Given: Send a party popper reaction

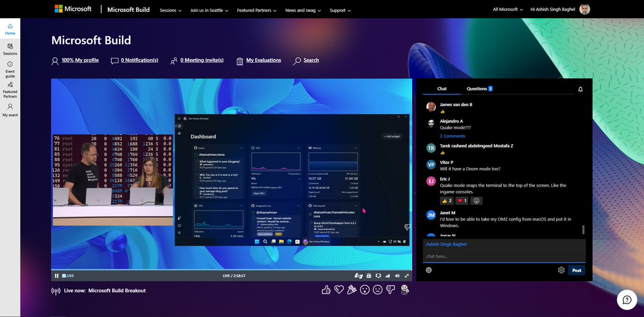Looking at the screenshot, I should (352, 290).
